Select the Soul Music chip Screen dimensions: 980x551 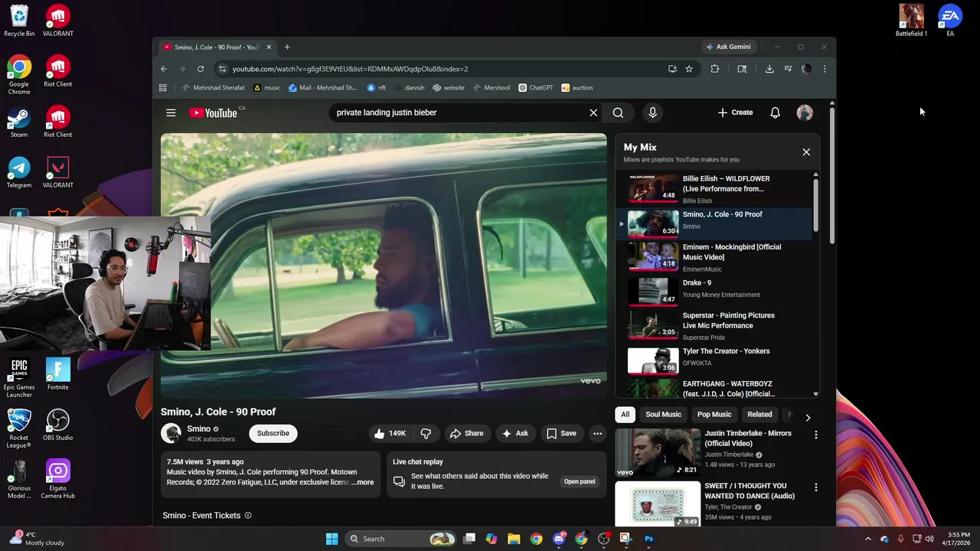(x=663, y=414)
